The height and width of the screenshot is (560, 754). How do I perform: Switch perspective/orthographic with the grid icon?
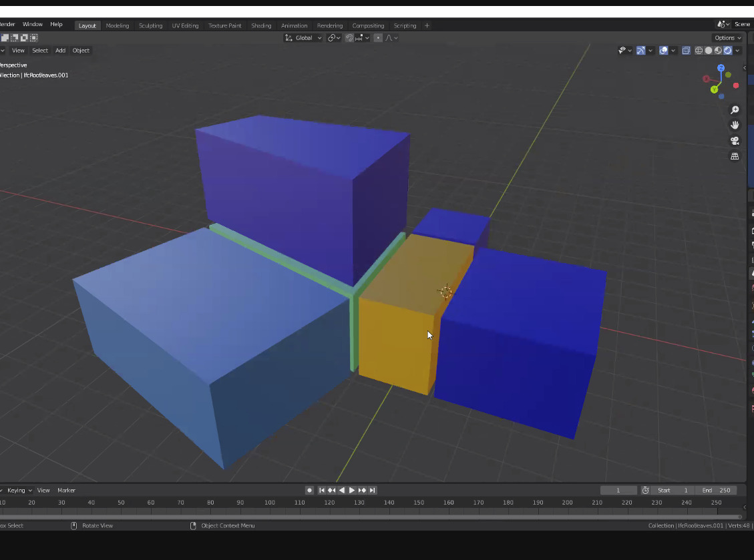coord(735,156)
